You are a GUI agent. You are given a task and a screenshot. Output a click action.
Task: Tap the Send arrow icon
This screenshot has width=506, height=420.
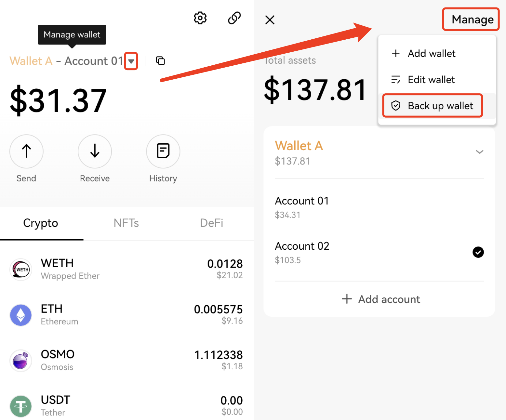[x=26, y=151]
